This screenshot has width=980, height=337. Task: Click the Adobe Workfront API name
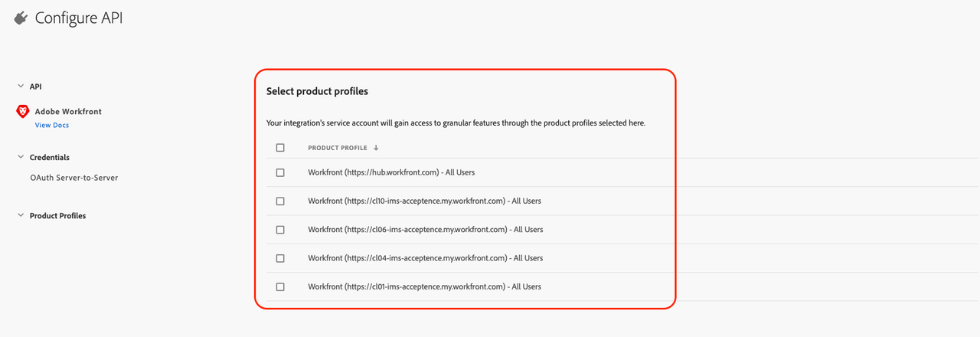[68, 112]
